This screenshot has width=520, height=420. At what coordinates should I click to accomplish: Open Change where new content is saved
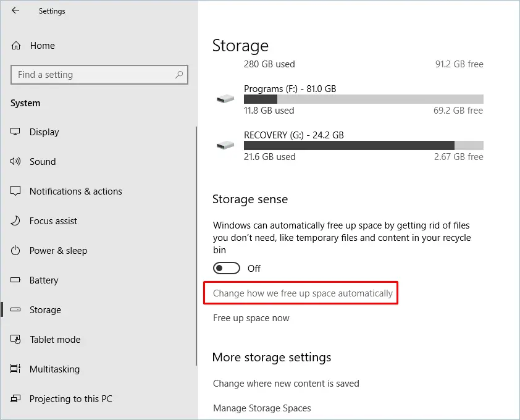click(286, 384)
